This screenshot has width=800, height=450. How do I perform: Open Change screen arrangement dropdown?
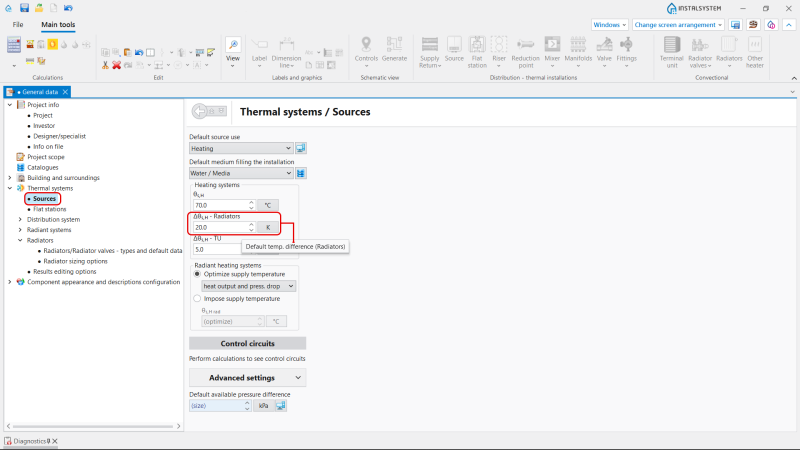(678, 24)
